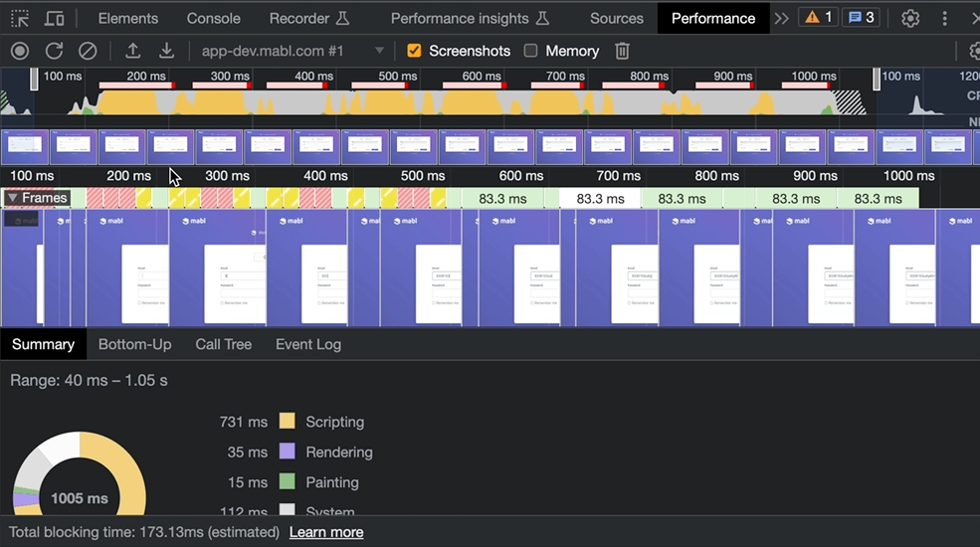Click the 35 ms Rendering value
The width and height of the screenshot is (980, 547).
(248, 453)
